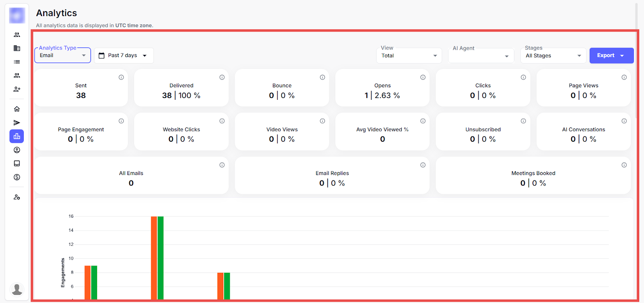644x303 pixels.
Task: Click the dollar sign billing icon
Action: tap(17, 177)
